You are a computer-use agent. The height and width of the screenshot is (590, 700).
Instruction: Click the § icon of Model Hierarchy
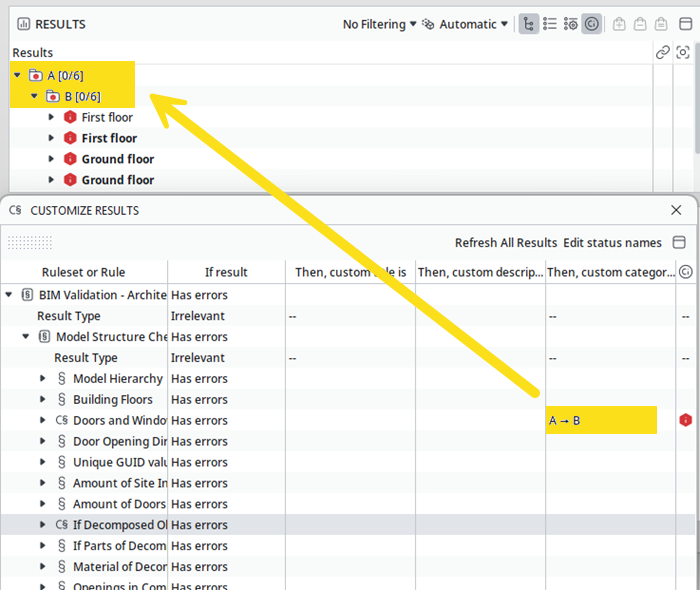(62, 378)
